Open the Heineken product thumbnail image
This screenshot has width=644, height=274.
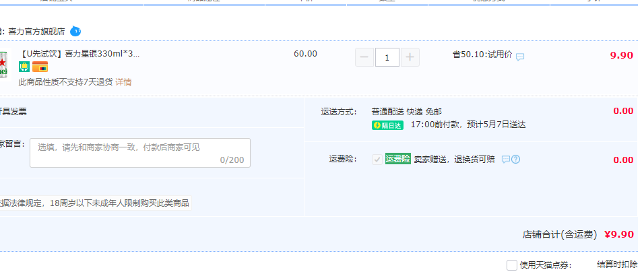[3, 65]
